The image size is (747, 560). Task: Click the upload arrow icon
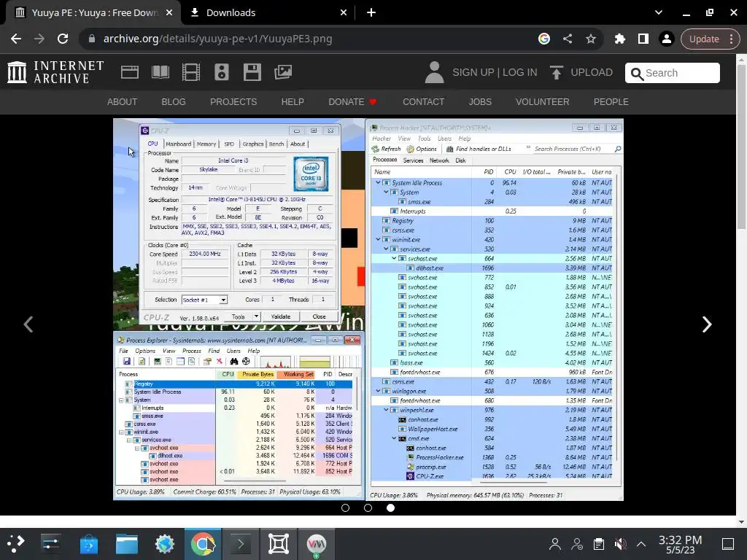[x=556, y=72]
